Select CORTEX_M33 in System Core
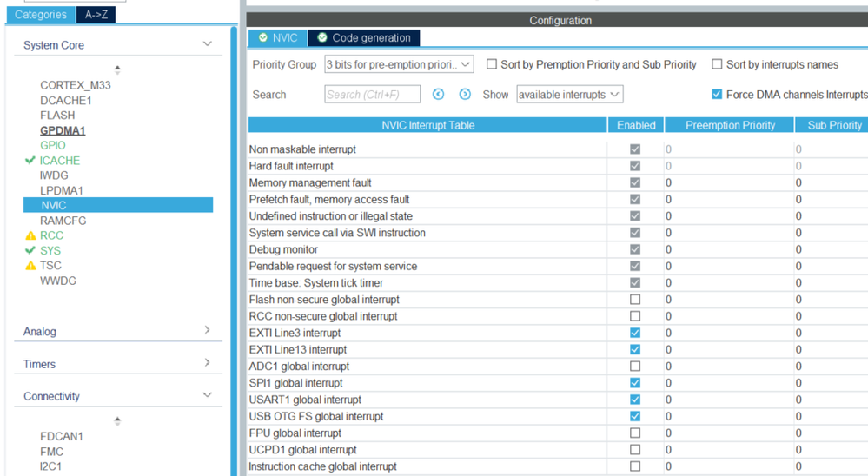 tap(76, 85)
